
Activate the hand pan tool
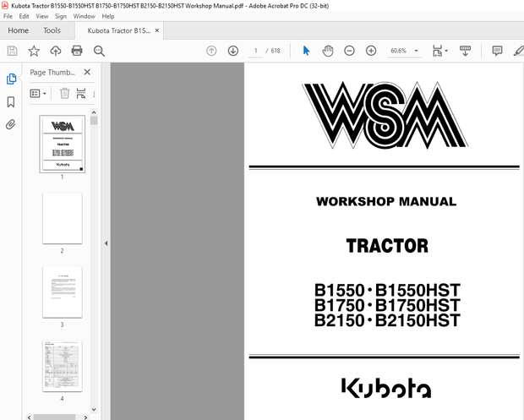click(x=328, y=51)
